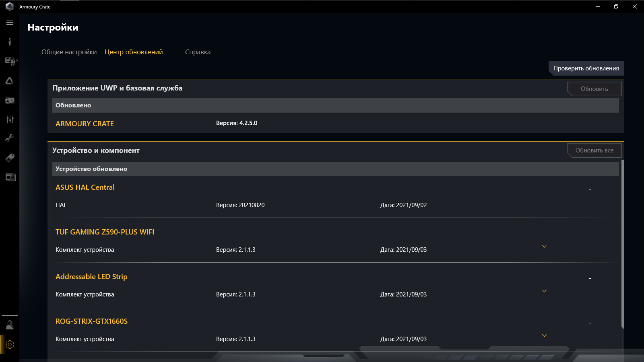The image size is (644, 362).
Task: Select the Tools wrench icon
Action: pyautogui.click(x=10, y=138)
